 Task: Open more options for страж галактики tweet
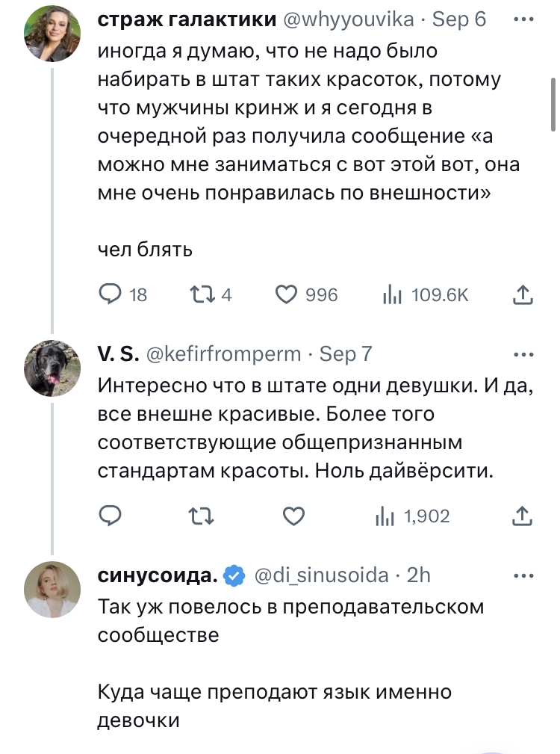tap(523, 20)
